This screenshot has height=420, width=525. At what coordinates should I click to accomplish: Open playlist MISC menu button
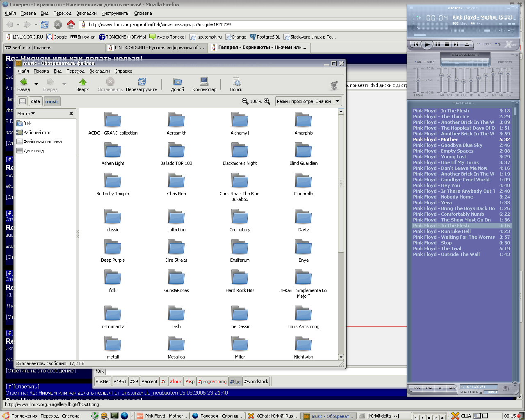(x=452, y=388)
